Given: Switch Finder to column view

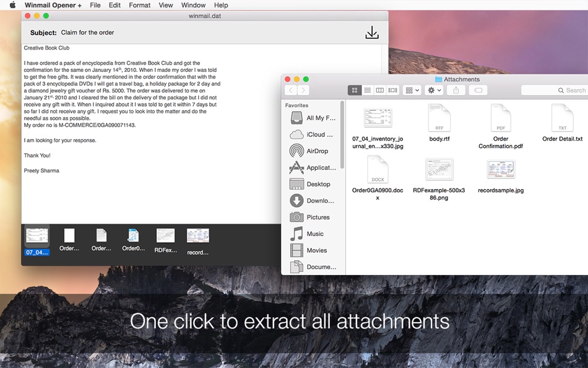Looking at the screenshot, I should click(380, 90).
